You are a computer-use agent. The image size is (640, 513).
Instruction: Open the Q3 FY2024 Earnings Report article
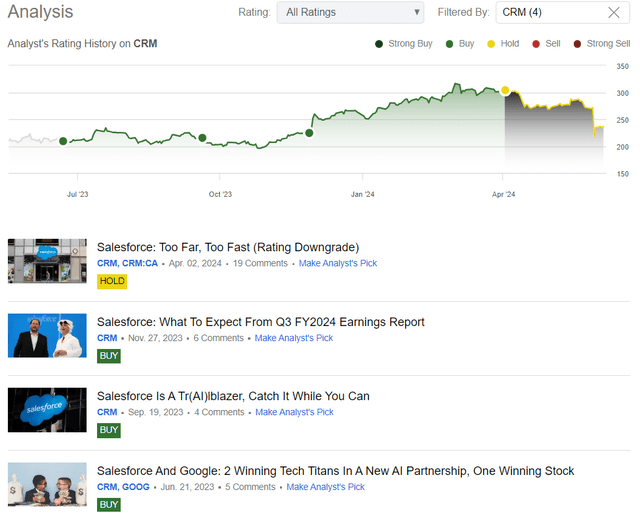[x=260, y=322]
